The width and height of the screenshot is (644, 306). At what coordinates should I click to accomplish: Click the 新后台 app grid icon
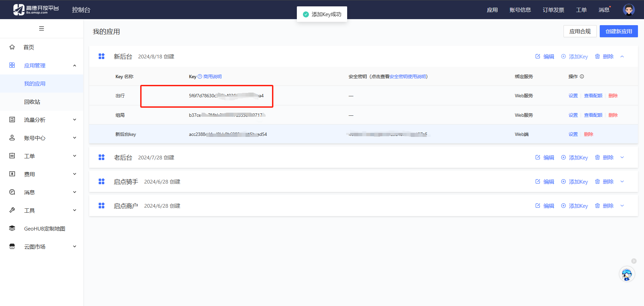102,56
